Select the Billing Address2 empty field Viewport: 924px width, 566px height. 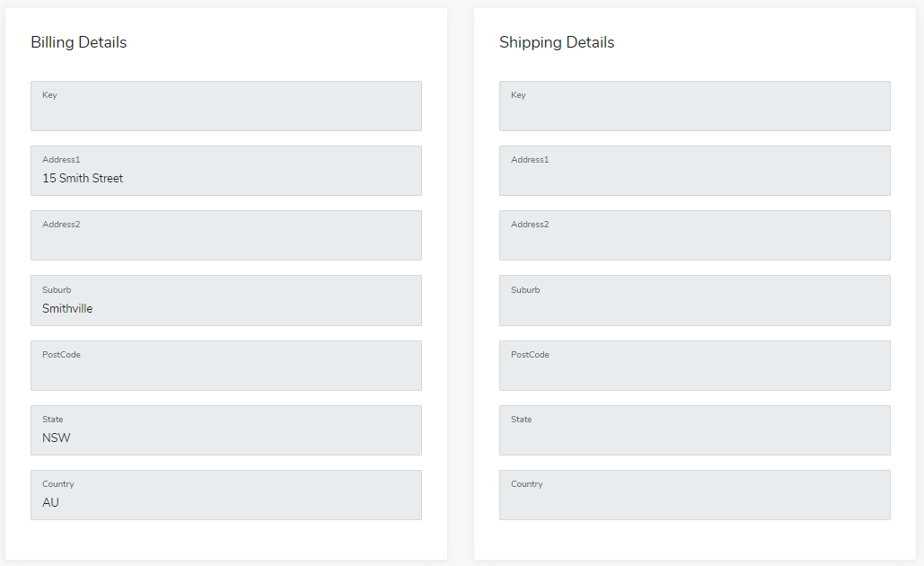(x=226, y=235)
